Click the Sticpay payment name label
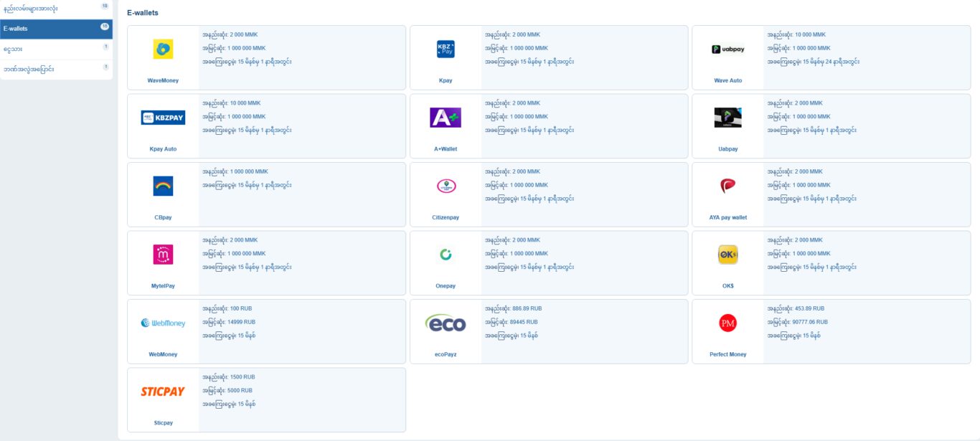Image resolution: width=980 pixels, height=441 pixels. pyautogui.click(x=163, y=423)
